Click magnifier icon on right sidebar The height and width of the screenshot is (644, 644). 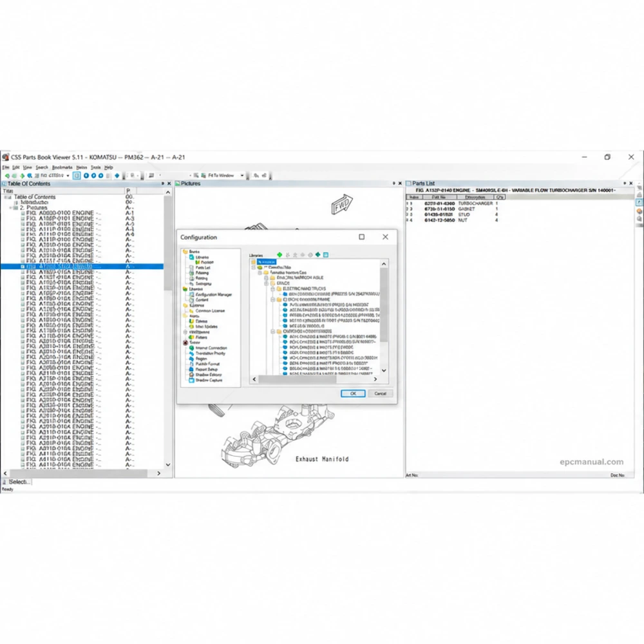pyautogui.click(x=639, y=219)
